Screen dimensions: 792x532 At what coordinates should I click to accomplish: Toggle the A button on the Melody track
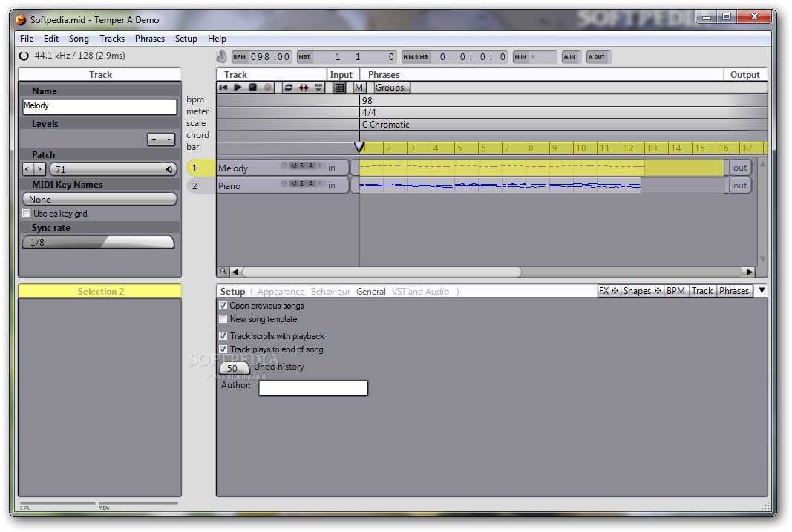(311, 166)
